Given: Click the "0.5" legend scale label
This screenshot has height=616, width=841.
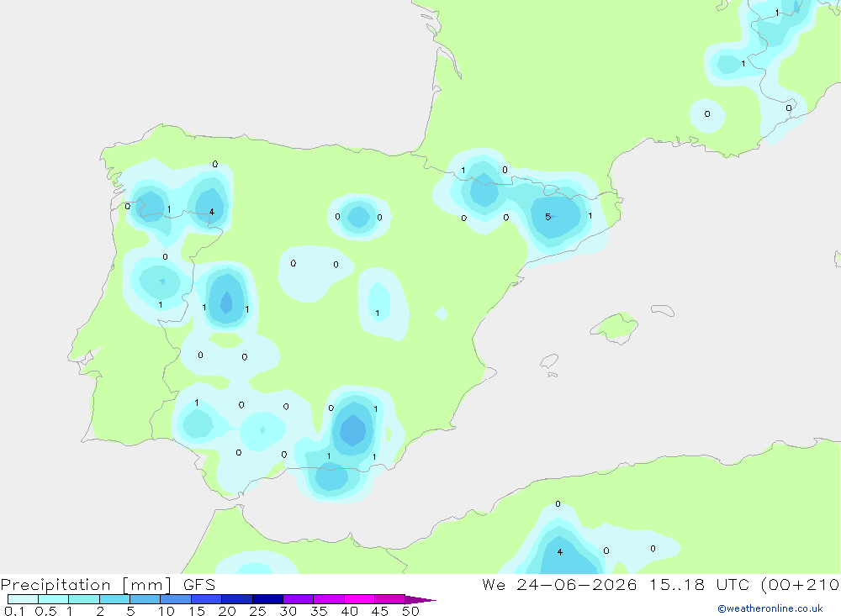Looking at the screenshot, I should pos(45,611).
